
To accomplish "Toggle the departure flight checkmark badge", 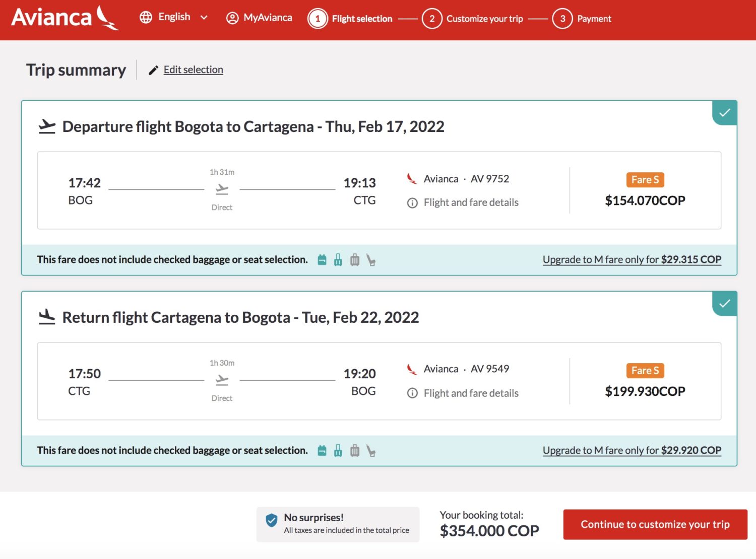I will [x=725, y=113].
